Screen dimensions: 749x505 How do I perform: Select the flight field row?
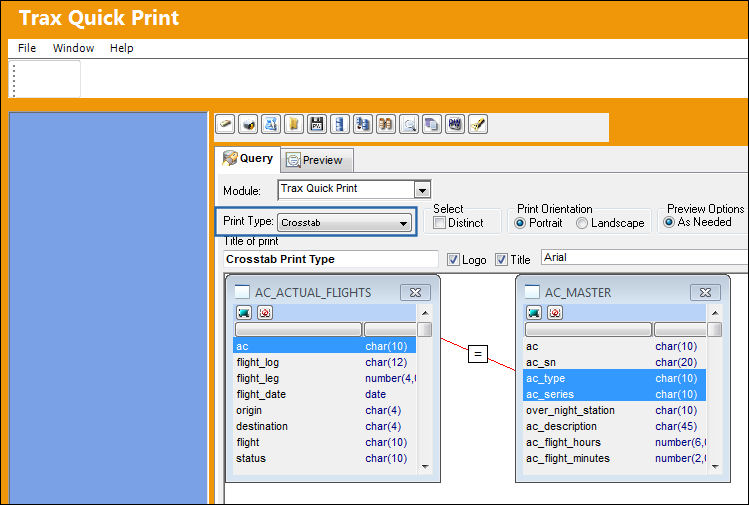coord(325,442)
